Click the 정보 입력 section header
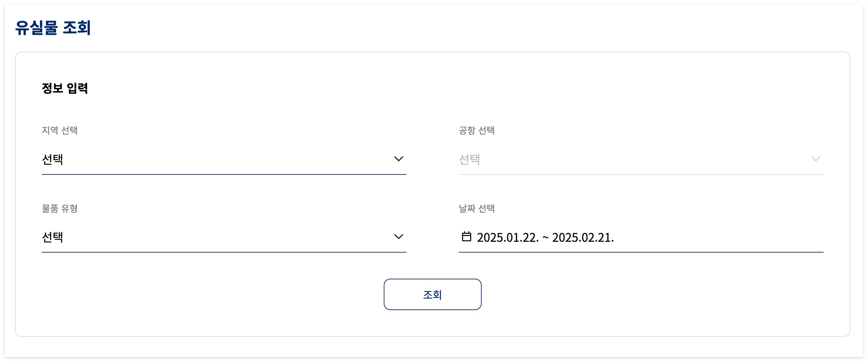The width and height of the screenshot is (868, 362). click(65, 88)
